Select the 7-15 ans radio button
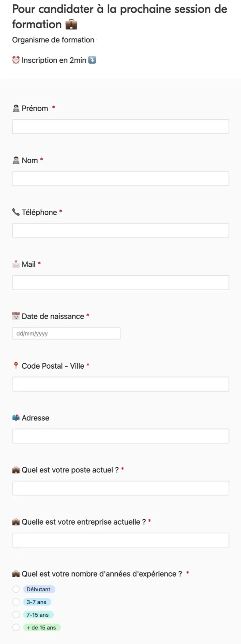This screenshot has height=644, width=241. click(16, 614)
